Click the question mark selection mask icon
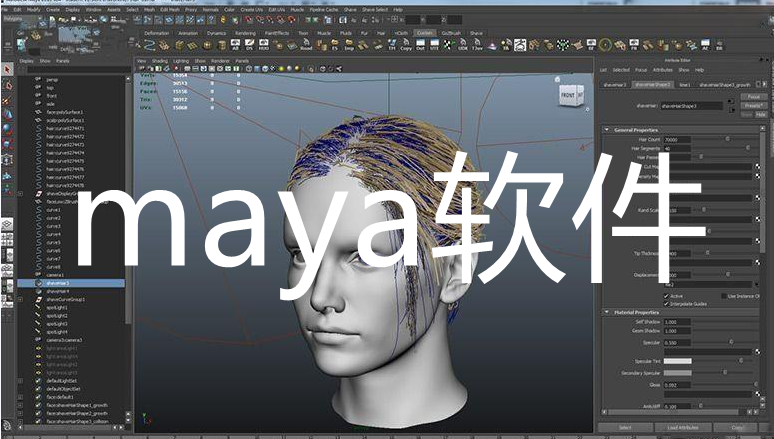The image size is (774, 439). (x=211, y=20)
